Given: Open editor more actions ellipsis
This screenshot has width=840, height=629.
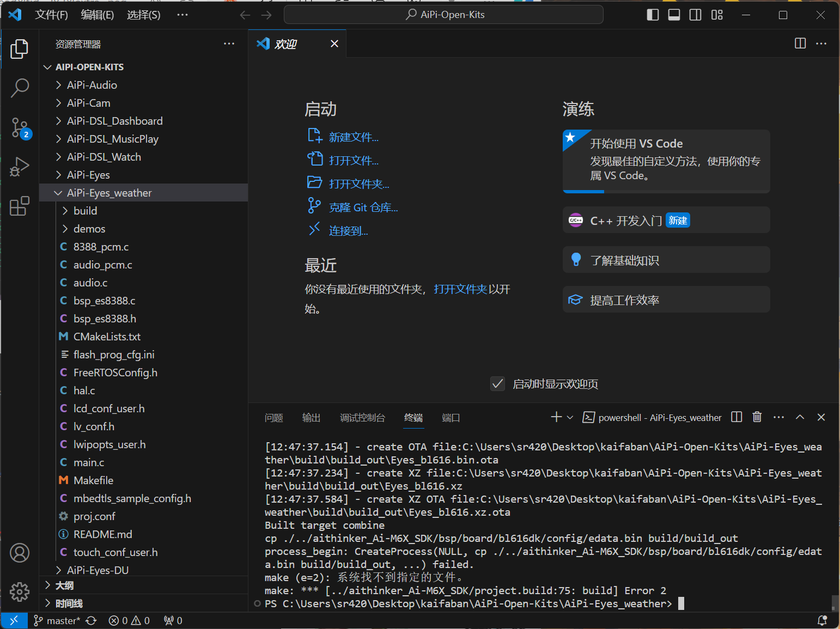Looking at the screenshot, I should tap(821, 44).
